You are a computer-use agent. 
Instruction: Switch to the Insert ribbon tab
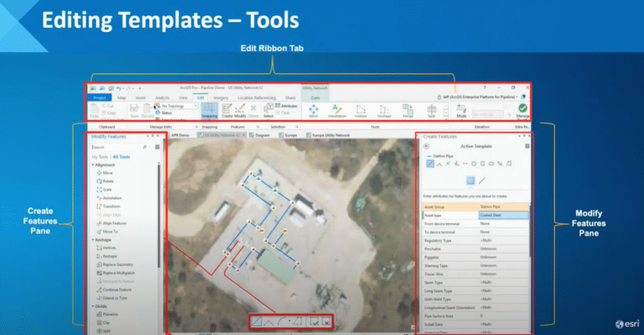pos(140,98)
